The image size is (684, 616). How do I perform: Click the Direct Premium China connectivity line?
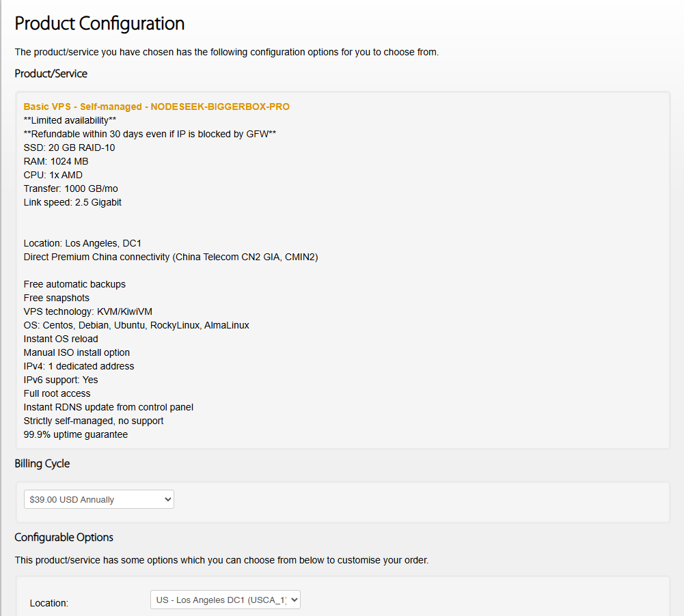(171, 257)
